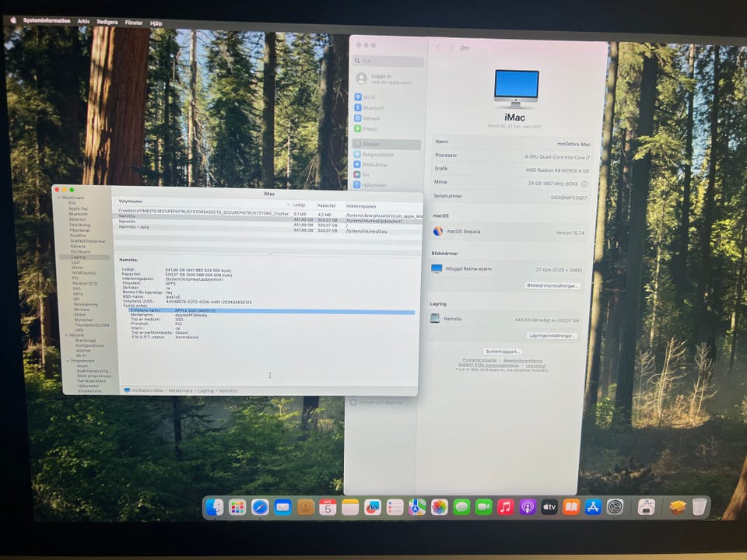This screenshot has height=560, width=747.
Task: Open the Arkiv menu
Action: pos(83,22)
